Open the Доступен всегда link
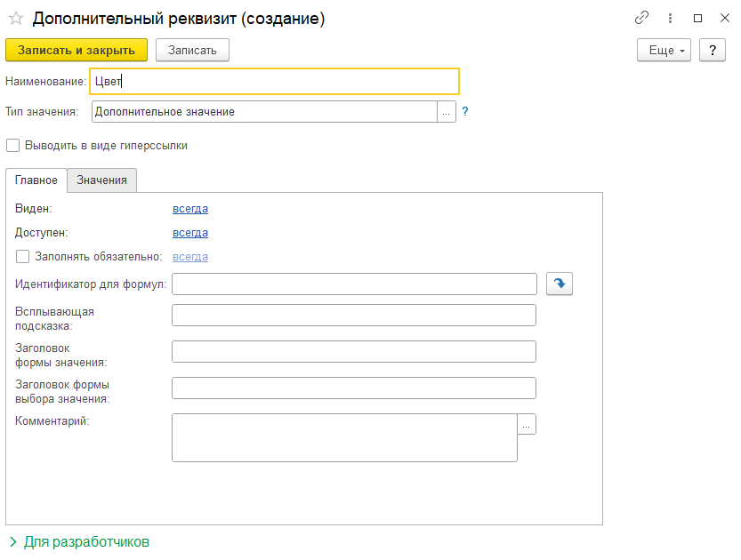The height and width of the screenshot is (560, 741). 190,233
